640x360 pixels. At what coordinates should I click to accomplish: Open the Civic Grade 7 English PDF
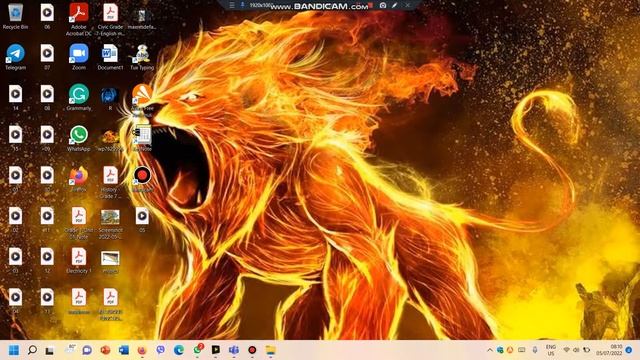110,19
